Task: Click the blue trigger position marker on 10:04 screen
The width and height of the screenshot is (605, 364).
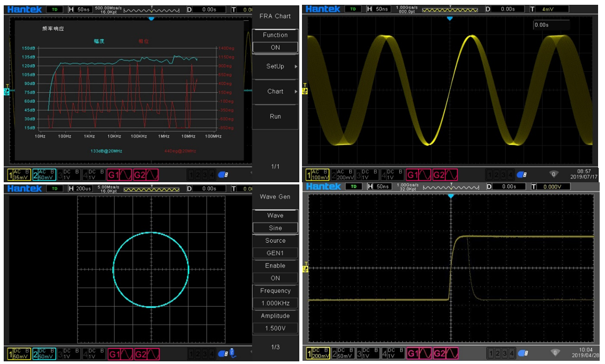Action: point(451,196)
